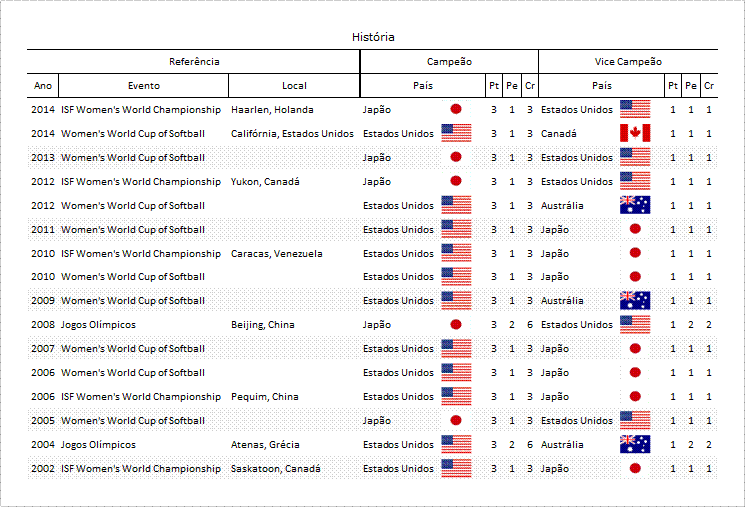Select Japan champion flag in 2005 row
The height and width of the screenshot is (507, 746).
(x=456, y=420)
